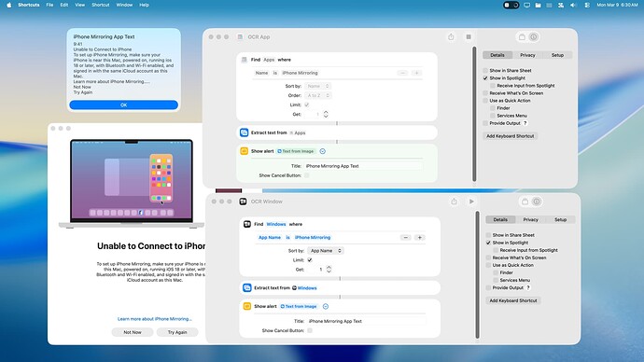644x362 pixels.
Task: Enable Show in Share Sheet in OCR Window editor
Action: point(488,235)
